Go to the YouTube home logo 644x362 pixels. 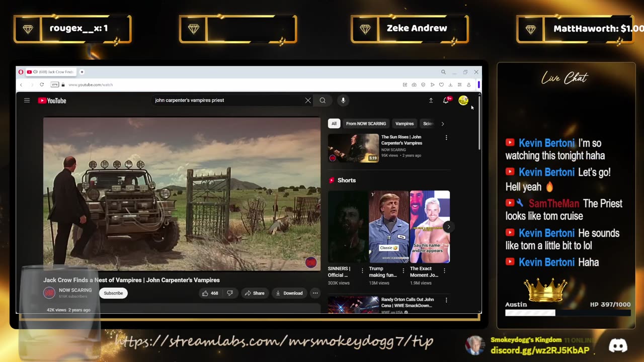52,101
